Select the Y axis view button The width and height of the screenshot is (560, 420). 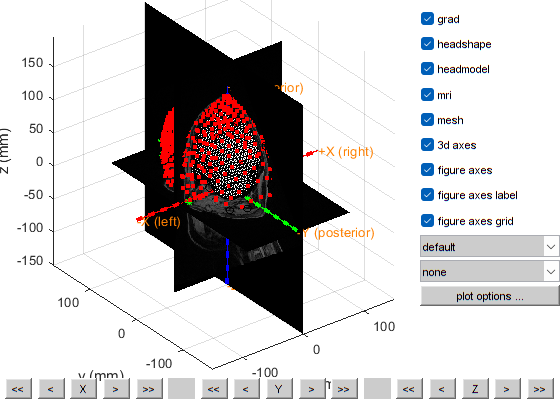pyautogui.click(x=279, y=389)
